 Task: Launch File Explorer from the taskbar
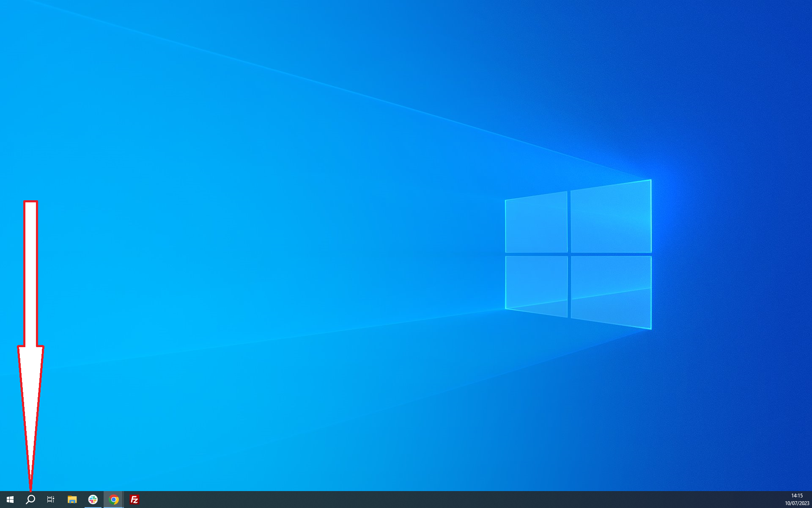tap(72, 500)
